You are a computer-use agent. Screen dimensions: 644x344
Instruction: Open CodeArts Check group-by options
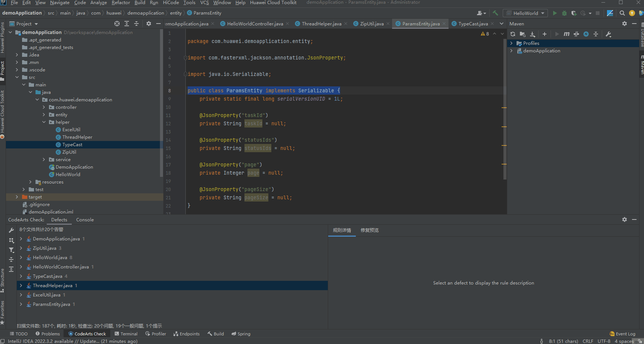[x=11, y=240]
